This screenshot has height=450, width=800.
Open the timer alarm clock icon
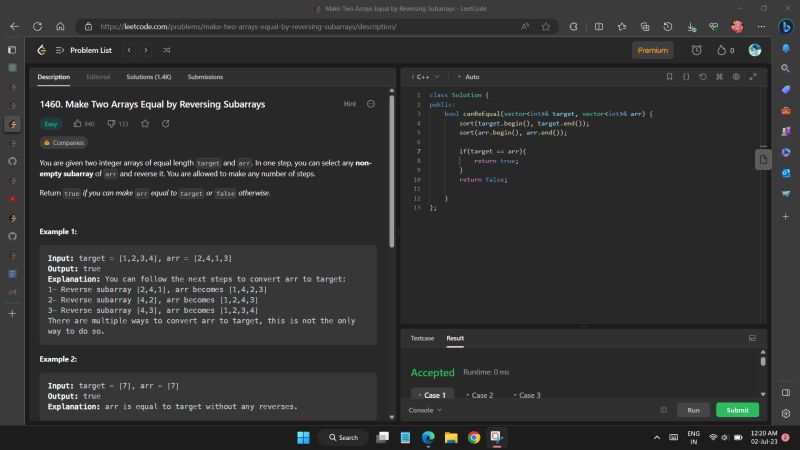click(x=696, y=50)
